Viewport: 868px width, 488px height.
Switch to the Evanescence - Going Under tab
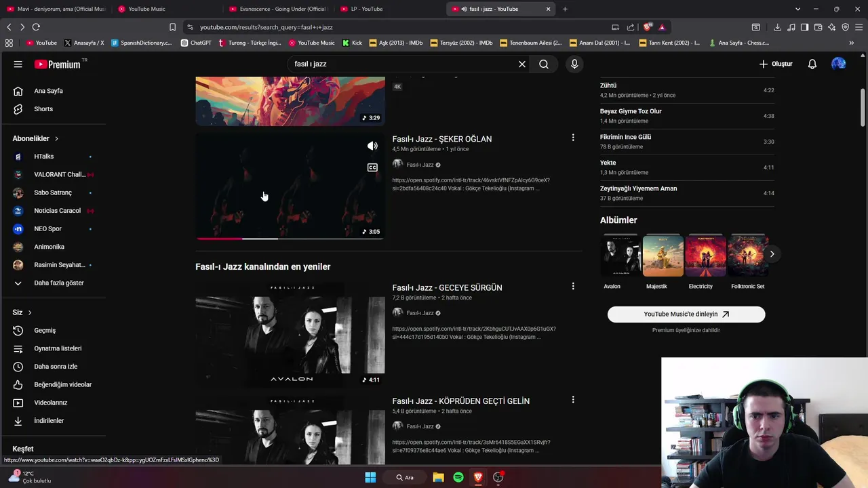[x=278, y=9]
